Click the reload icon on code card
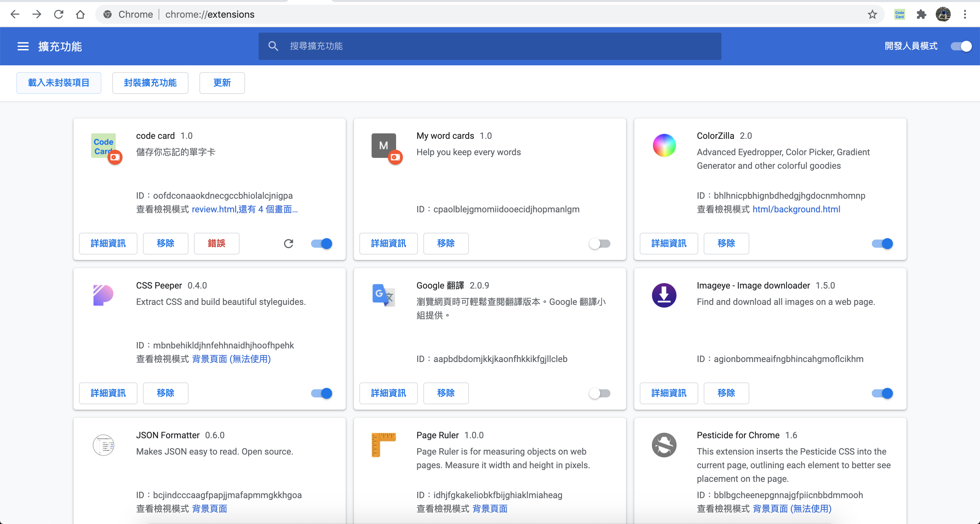The width and height of the screenshot is (980, 524). (288, 244)
